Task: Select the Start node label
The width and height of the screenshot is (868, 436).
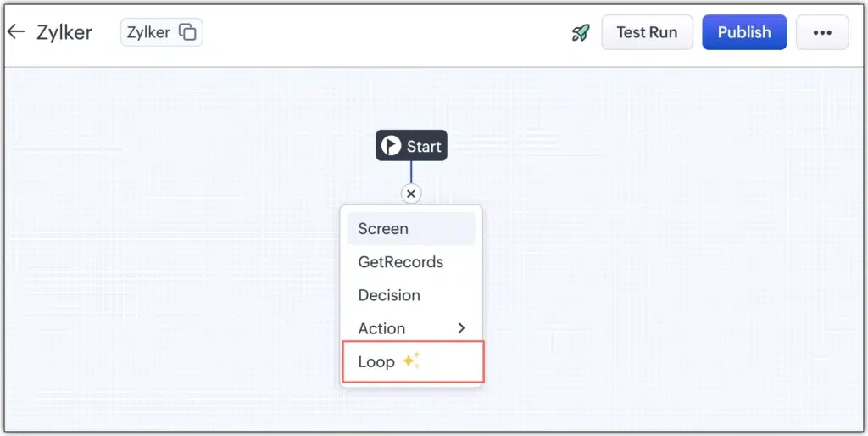Action: click(x=424, y=146)
